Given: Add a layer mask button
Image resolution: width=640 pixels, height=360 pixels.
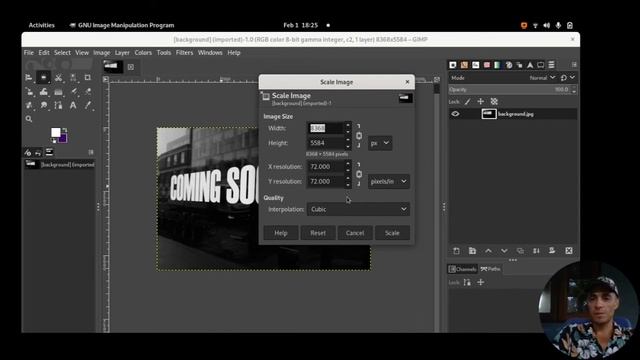Looking at the screenshot, I should click(552, 251).
